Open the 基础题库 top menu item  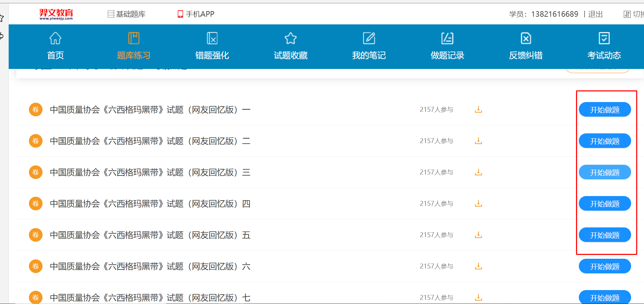(127, 14)
